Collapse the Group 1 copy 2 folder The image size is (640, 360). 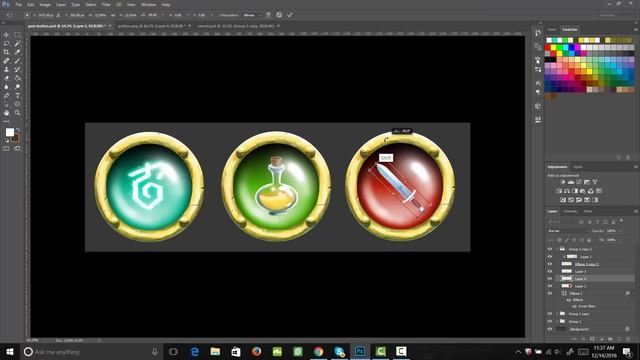click(557, 249)
